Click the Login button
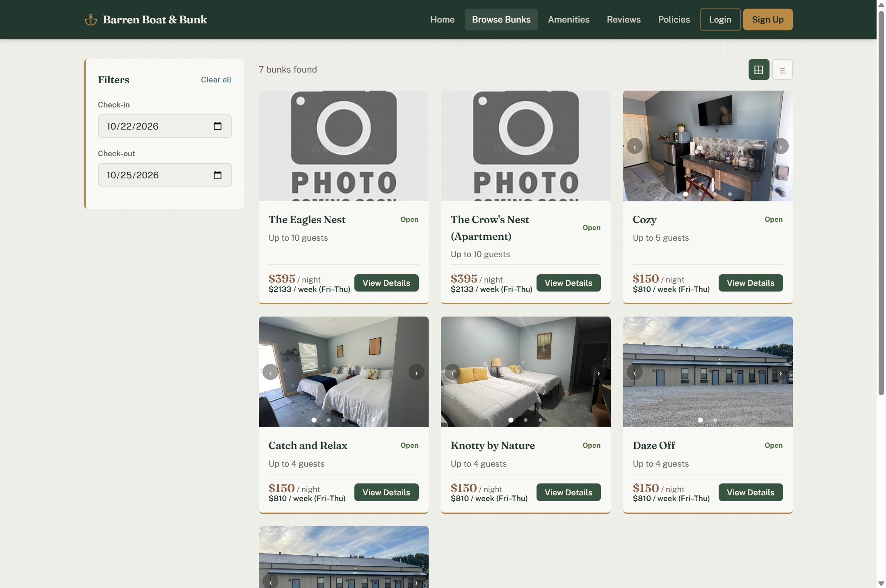The image size is (886, 588). tap(720, 20)
